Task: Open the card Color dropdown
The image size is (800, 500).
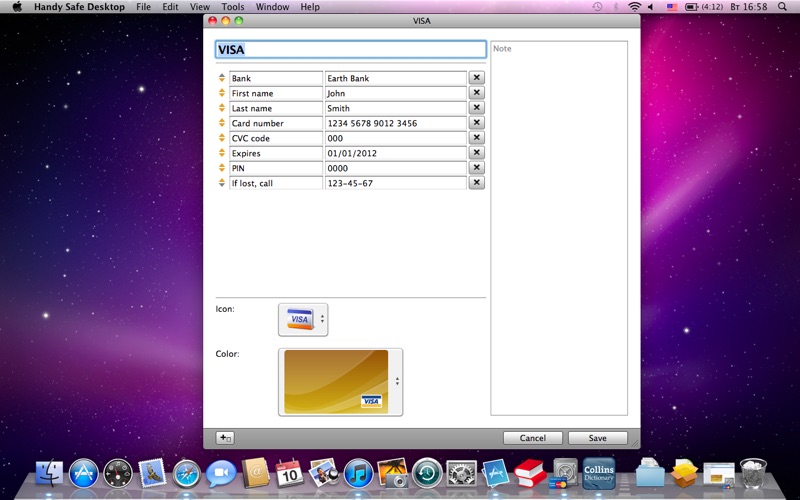Action: point(340,382)
